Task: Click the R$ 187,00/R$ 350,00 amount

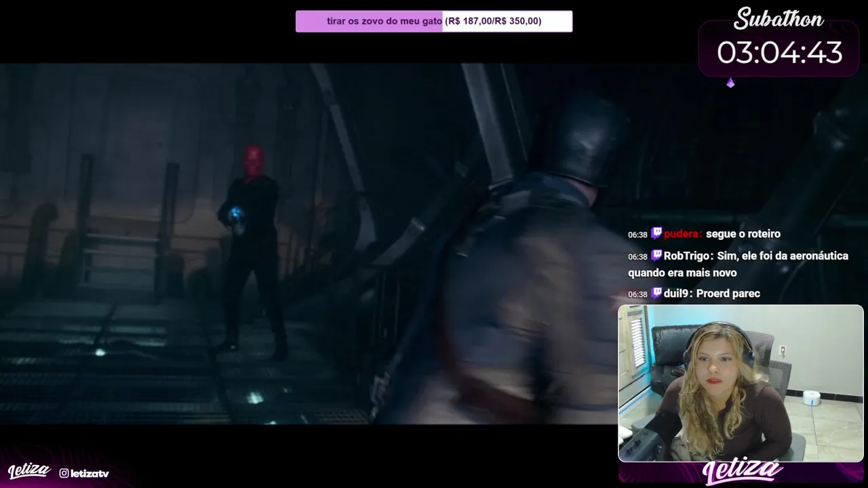Action: [493, 21]
